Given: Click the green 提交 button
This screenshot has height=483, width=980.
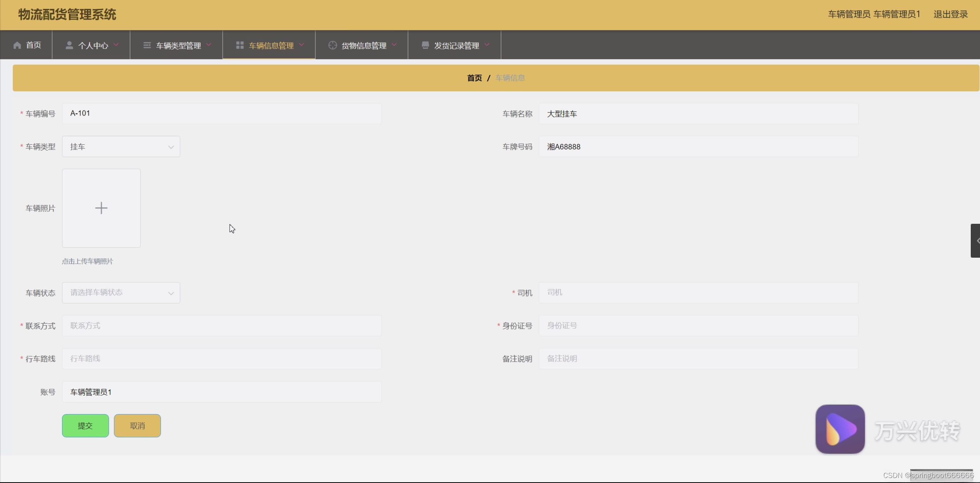Looking at the screenshot, I should pyautogui.click(x=85, y=426).
